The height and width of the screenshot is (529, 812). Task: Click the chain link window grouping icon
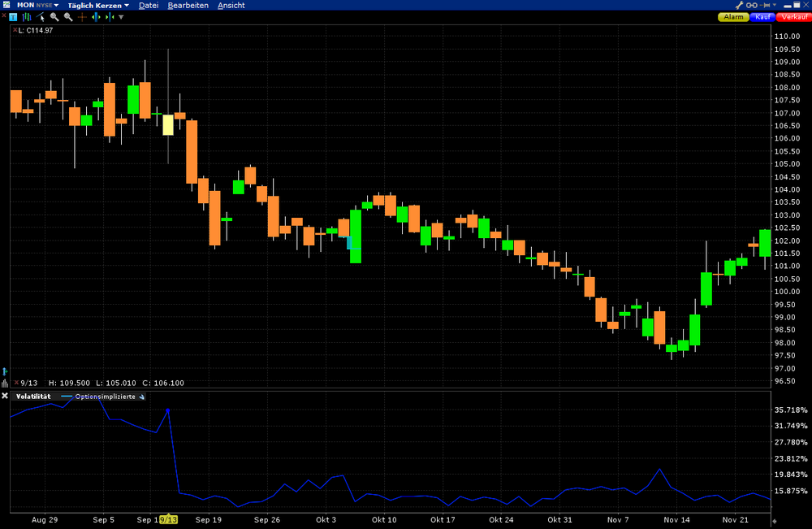[x=752, y=5]
